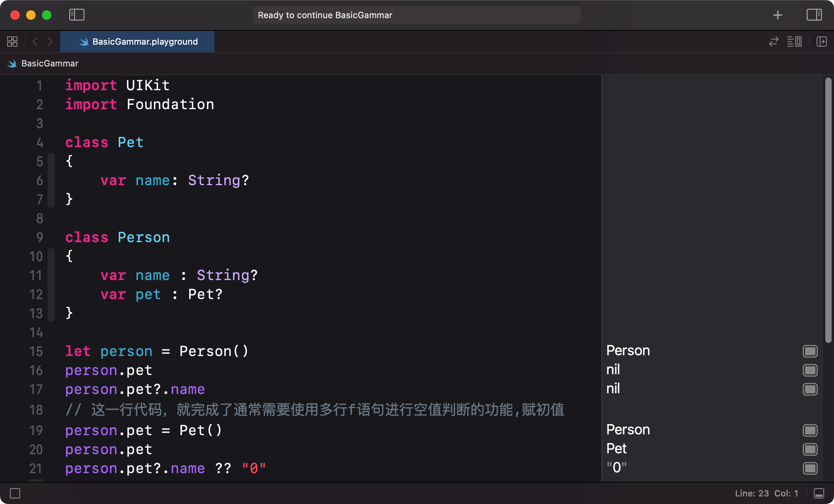Click 'person.pet' on line 20
This screenshot has width=834, height=504.
pyautogui.click(x=109, y=450)
